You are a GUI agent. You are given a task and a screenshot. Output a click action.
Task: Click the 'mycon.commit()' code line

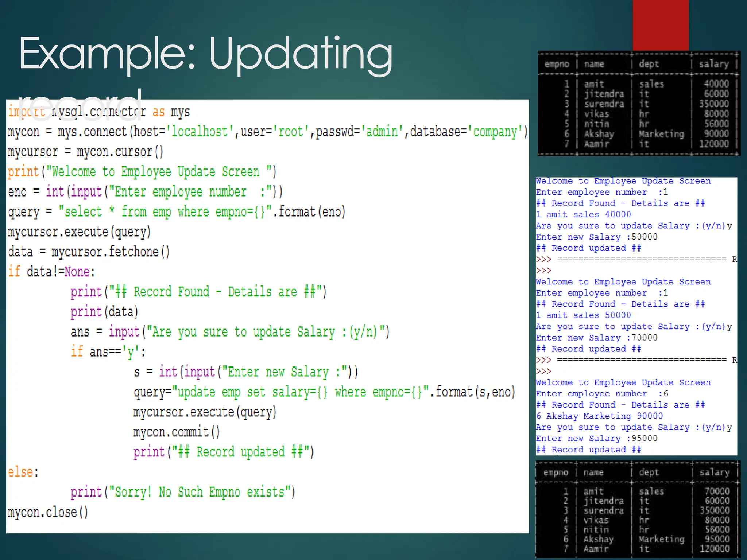click(176, 432)
